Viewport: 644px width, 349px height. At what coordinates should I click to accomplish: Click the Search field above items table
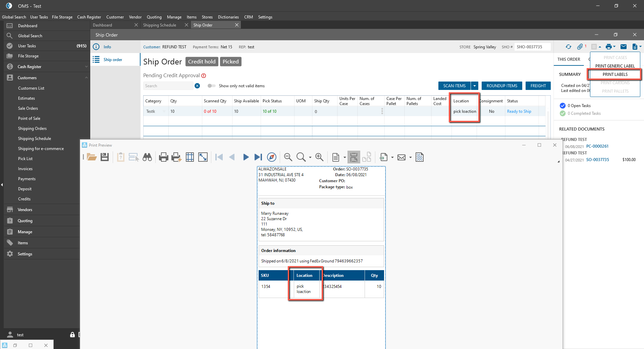168,86
